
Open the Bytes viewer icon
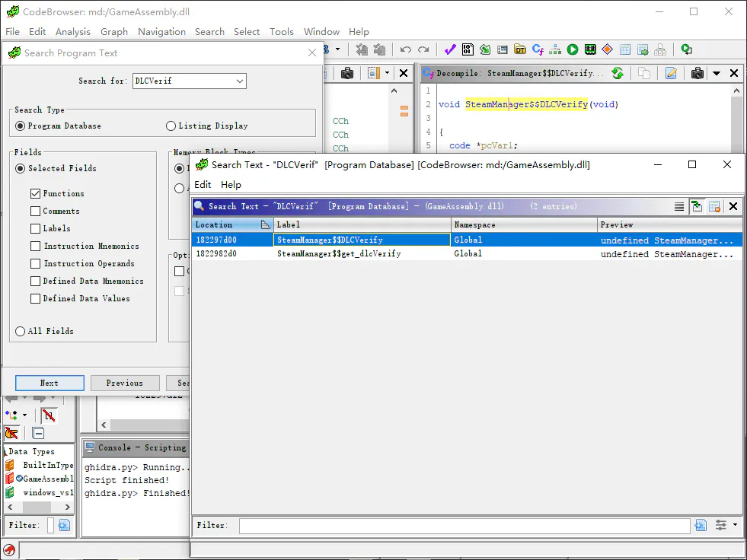[468, 49]
